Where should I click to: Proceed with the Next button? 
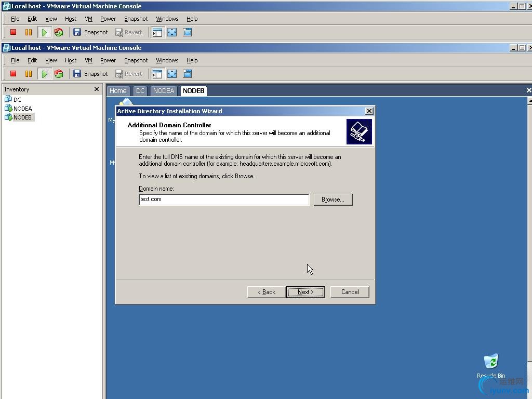(x=305, y=292)
